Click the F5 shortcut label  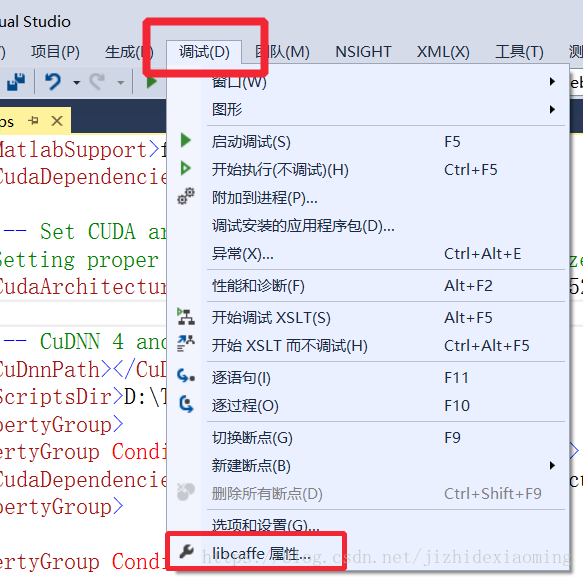click(x=452, y=142)
